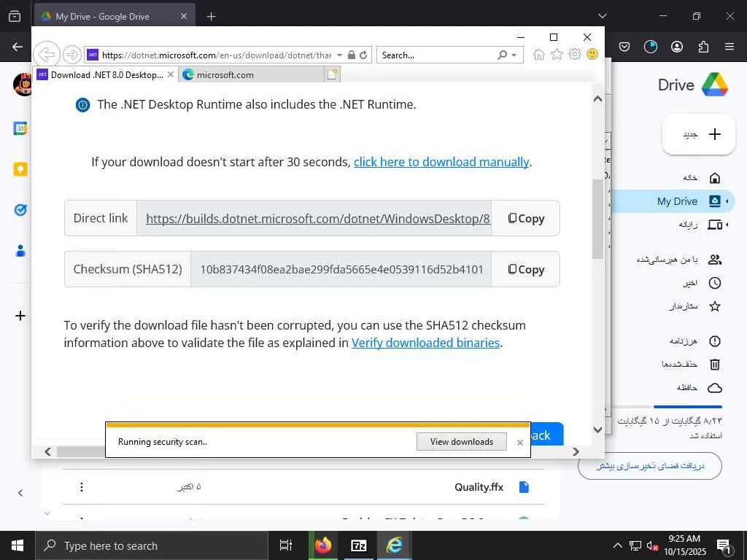This screenshot has width=747, height=560.
Task: Click the lock security icon in address bar
Action: 352,55
